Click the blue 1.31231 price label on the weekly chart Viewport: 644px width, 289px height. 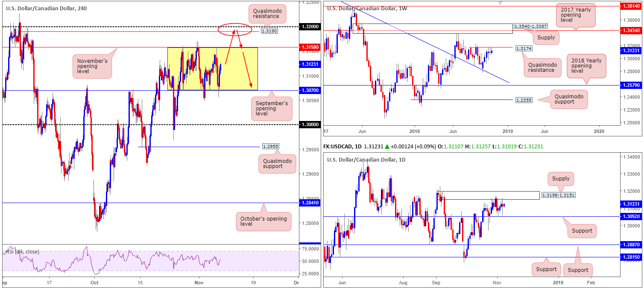[x=630, y=50]
